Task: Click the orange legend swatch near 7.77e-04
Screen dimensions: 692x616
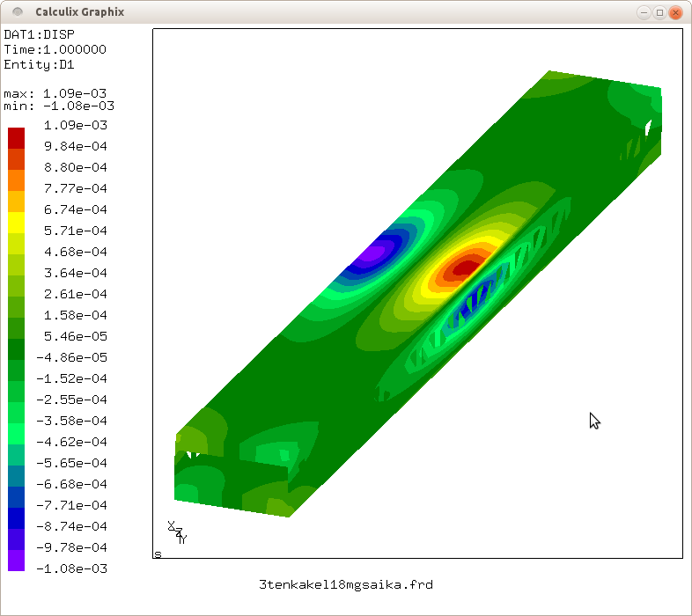Action: (17, 180)
